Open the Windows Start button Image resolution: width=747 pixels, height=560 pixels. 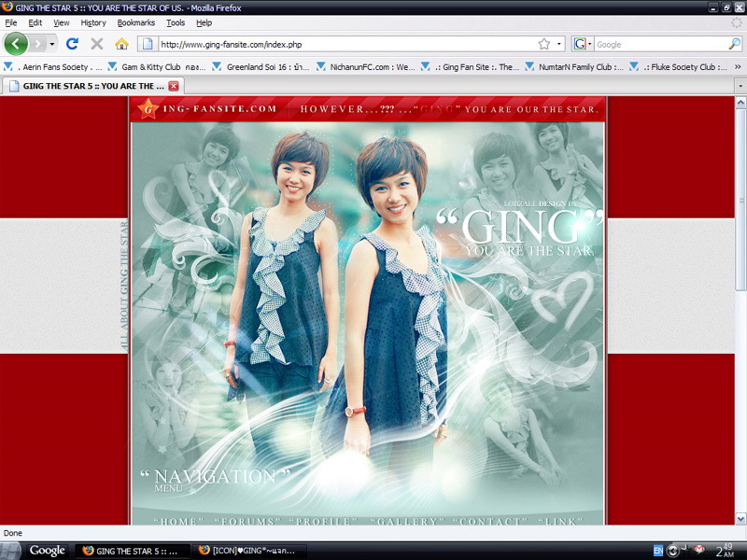(10, 551)
